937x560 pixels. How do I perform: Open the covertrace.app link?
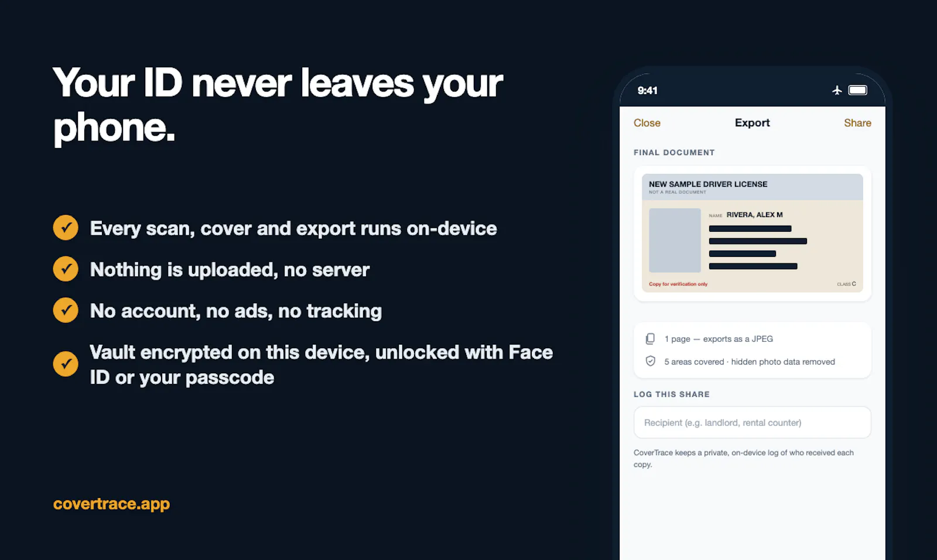111,504
